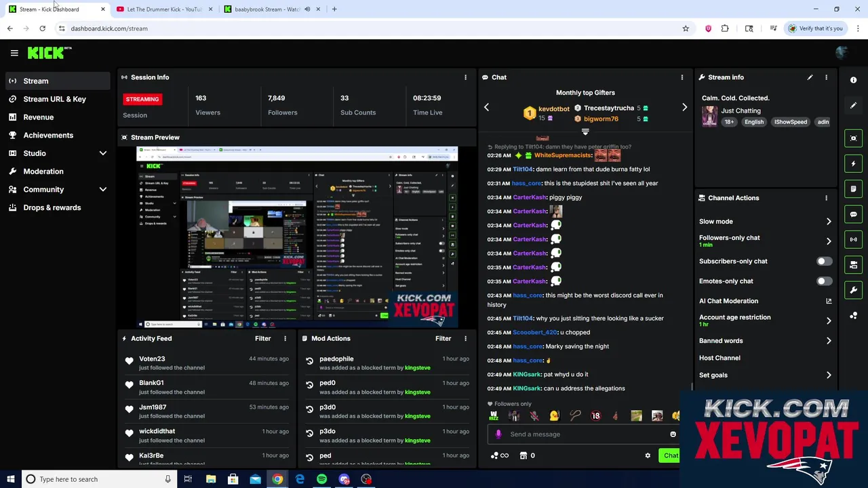Switch to baabybrook Stream browser tab
This screenshot has height=488, width=868.
267,9
